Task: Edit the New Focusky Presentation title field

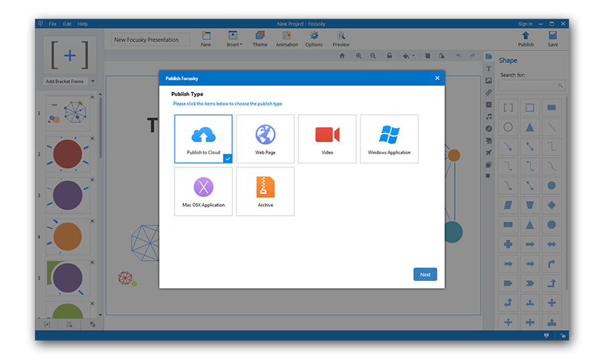Action: coord(150,40)
